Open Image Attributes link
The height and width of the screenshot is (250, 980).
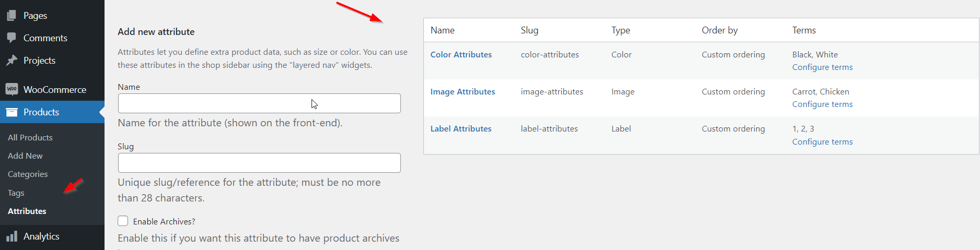point(463,92)
